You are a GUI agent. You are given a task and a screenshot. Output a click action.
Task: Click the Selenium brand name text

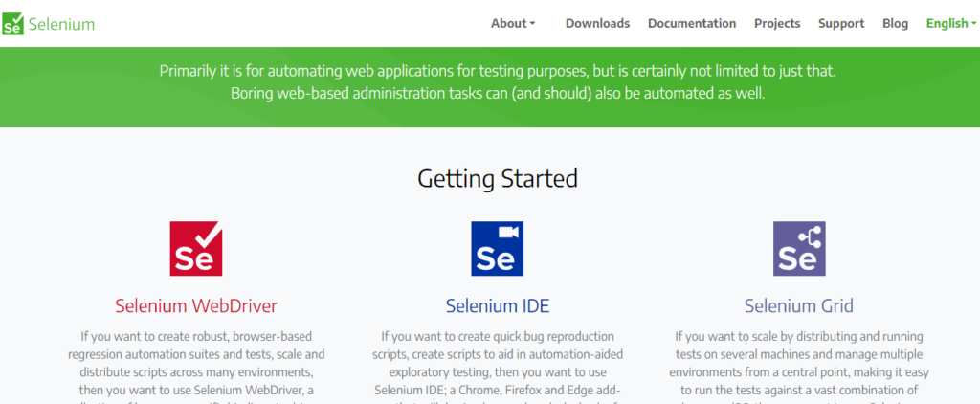[62, 24]
